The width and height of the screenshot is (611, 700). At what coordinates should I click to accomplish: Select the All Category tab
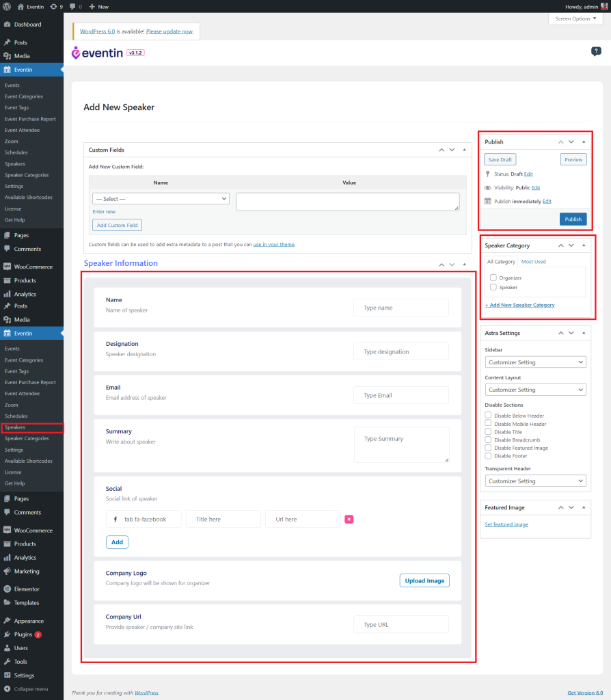(501, 262)
